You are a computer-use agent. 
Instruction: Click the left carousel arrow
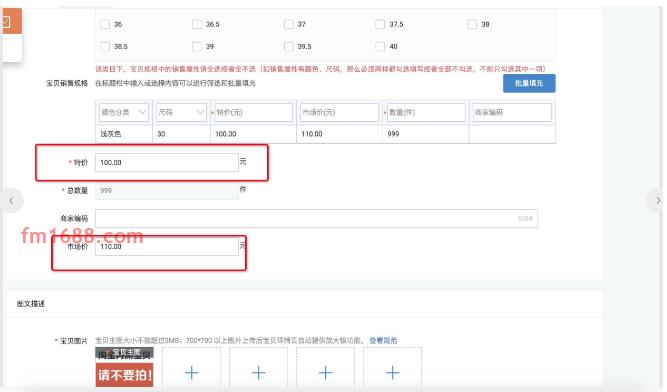pos(11,200)
